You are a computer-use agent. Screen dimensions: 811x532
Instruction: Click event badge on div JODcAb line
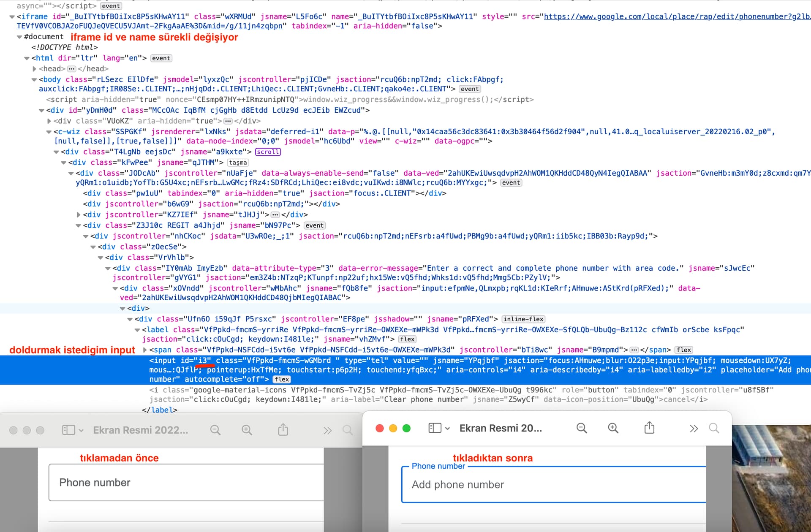coord(511,183)
